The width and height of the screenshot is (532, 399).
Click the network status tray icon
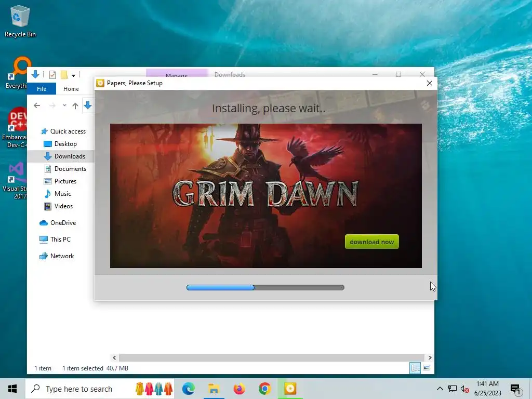pyautogui.click(x=453, y=389)
